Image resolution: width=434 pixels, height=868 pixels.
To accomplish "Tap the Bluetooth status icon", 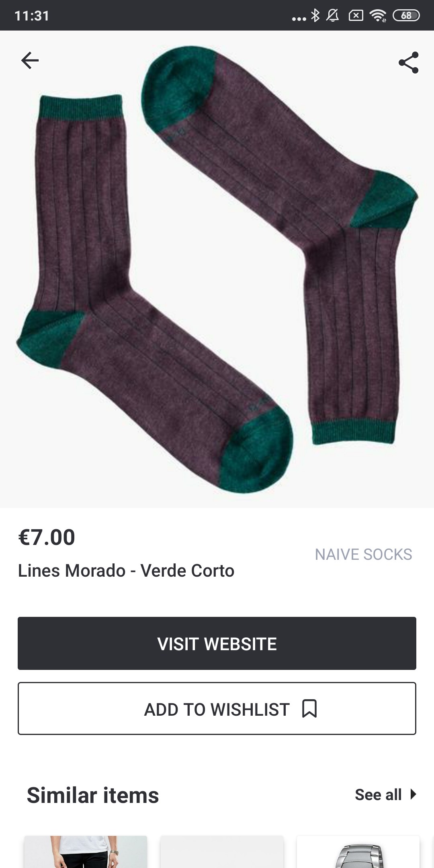I will coord(315,15).
